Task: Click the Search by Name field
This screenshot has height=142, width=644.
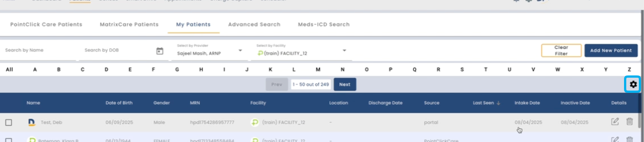Action: pos(39,50)
